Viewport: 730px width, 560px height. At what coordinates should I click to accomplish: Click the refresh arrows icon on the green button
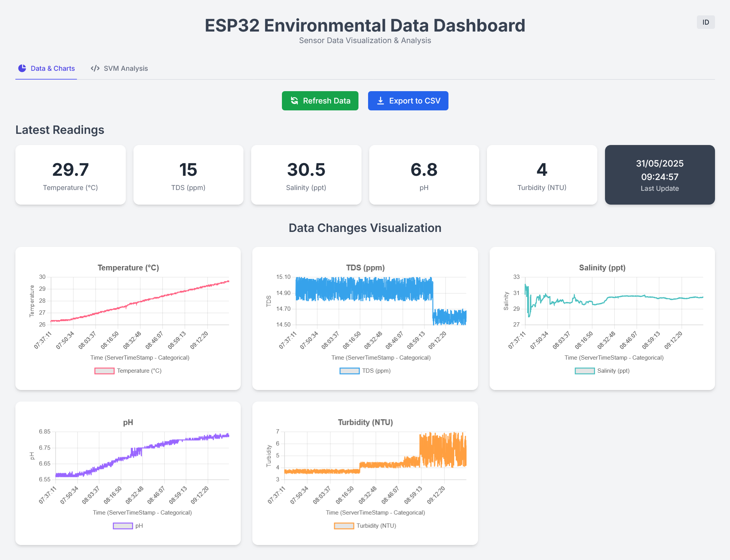(294, 100)
